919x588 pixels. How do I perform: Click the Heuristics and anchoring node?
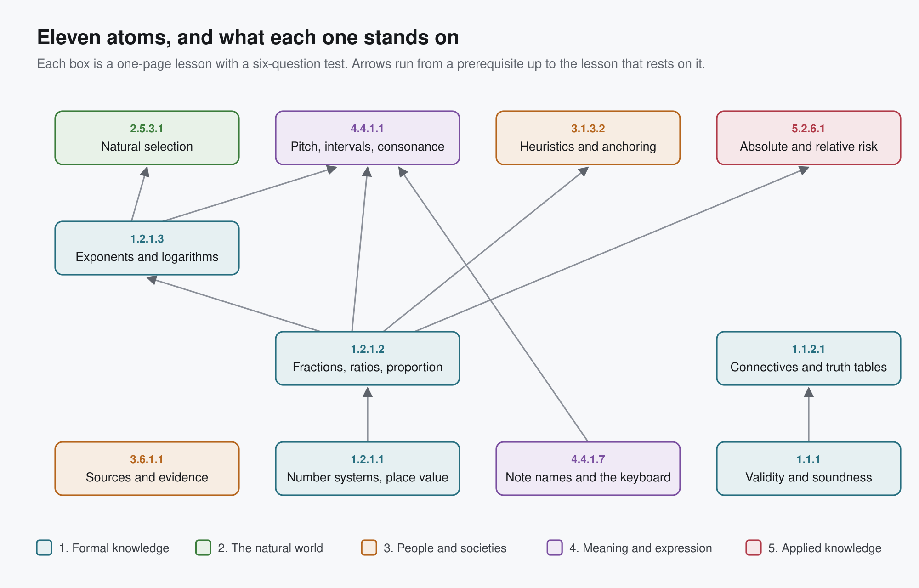[x=588, y=138]
